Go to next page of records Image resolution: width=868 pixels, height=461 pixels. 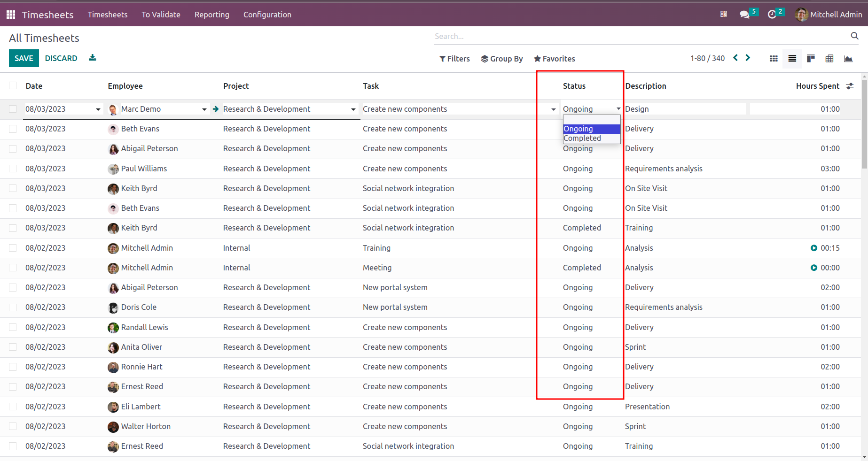[x=748, y=58]
